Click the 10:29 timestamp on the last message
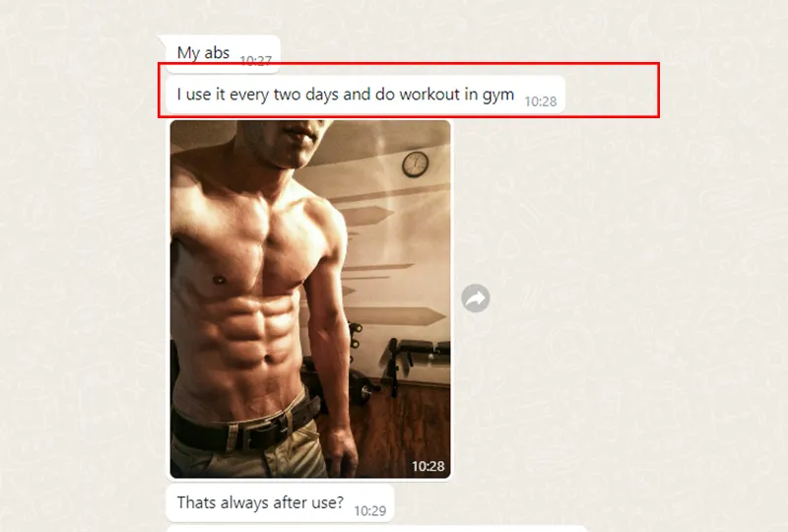788x532 pixels. coord(370,511)
